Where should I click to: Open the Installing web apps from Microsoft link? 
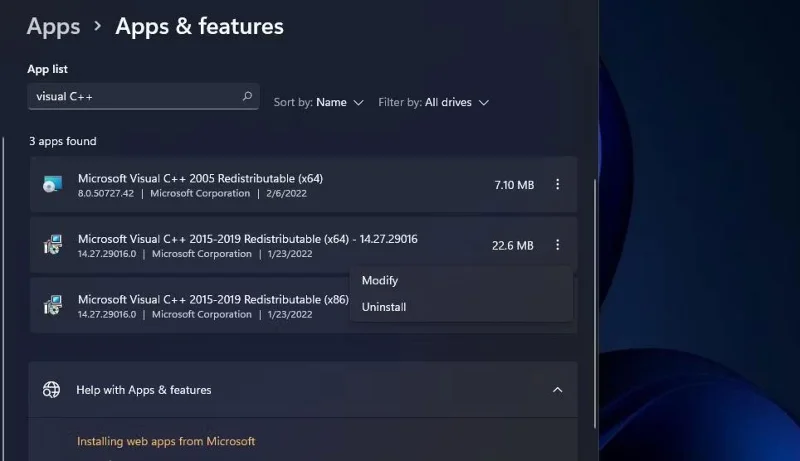(x=166, y=441)
